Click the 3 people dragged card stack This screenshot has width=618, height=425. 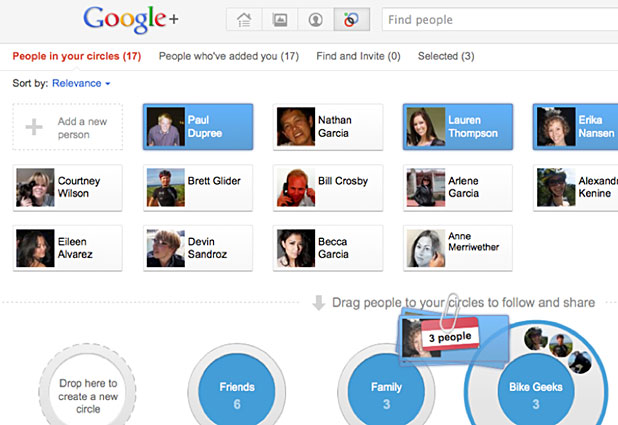(453, 337)
